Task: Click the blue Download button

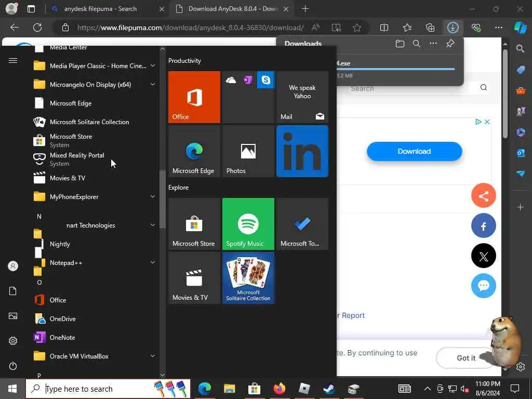Action: pyautogui.click(x=414, y=151)
